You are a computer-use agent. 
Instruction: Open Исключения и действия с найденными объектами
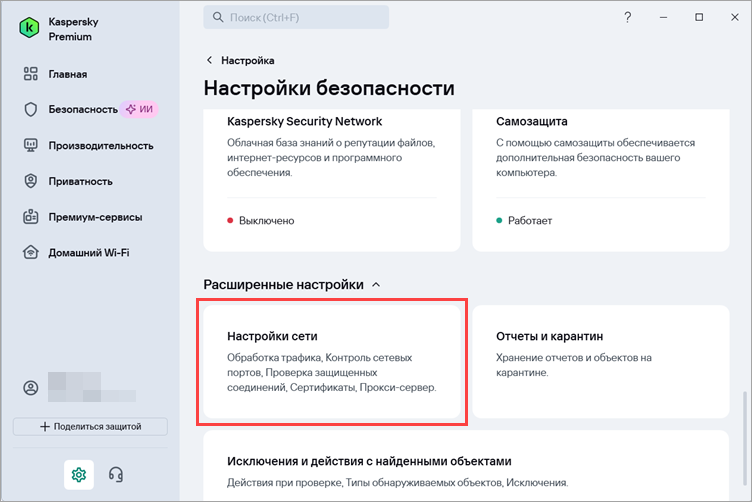tap(466, 466)
